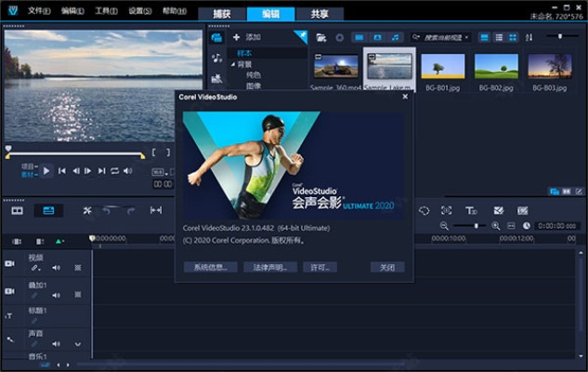Screen dimensions: 588x372
Task: Click the sort media icon in library
Action: point(529,37)
